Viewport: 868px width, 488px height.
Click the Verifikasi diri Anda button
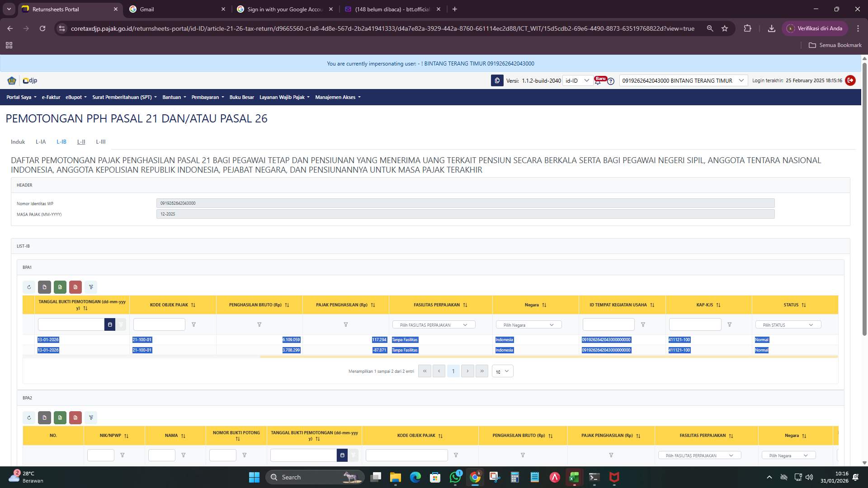coord(815,28)
